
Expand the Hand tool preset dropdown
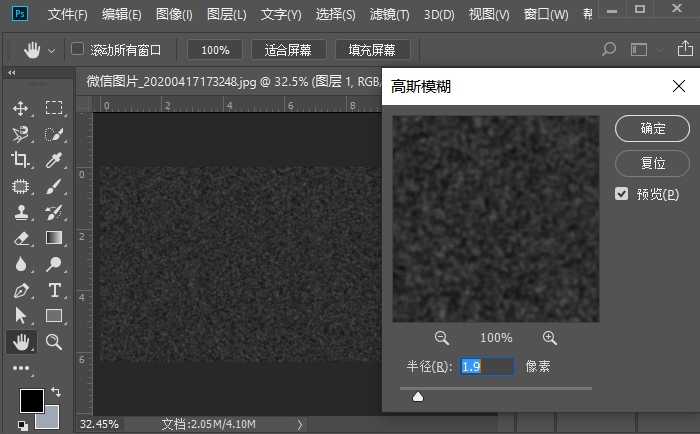50,49
